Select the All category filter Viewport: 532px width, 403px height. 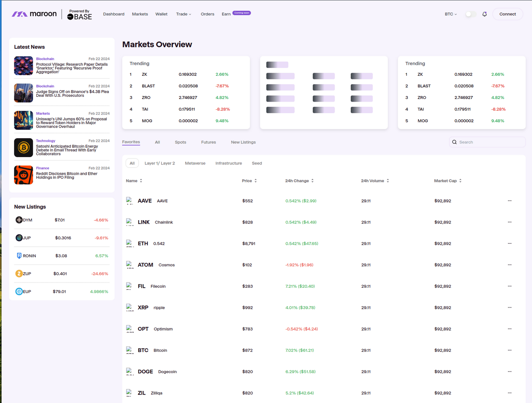tap(132, 163)
